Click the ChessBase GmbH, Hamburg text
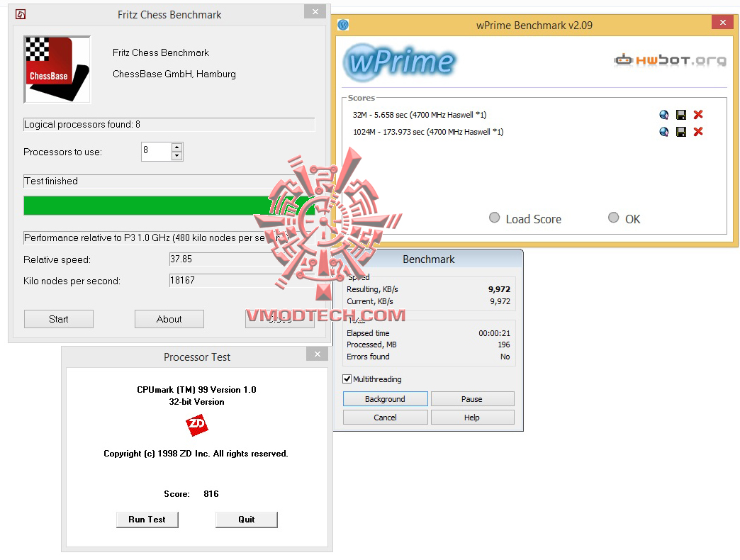 174,74
